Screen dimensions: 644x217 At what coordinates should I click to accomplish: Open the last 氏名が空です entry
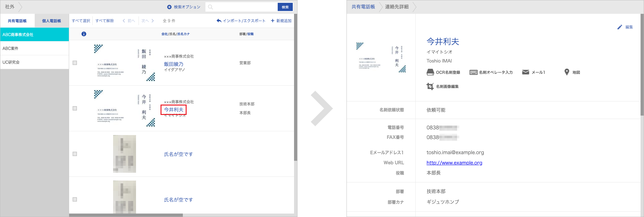point(178,200)
